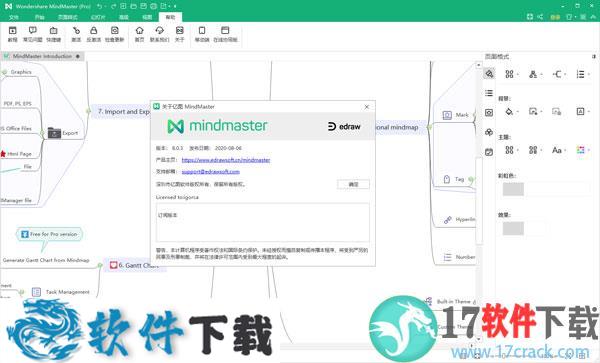
Task: Click the OK (确定) button in About dialog
Action: click(x=353, y=184)
